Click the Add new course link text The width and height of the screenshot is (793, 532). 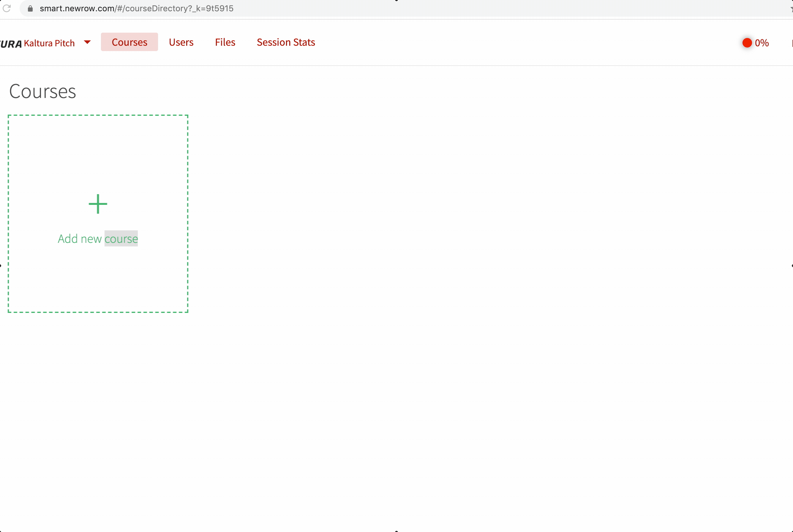coord(98,238)
